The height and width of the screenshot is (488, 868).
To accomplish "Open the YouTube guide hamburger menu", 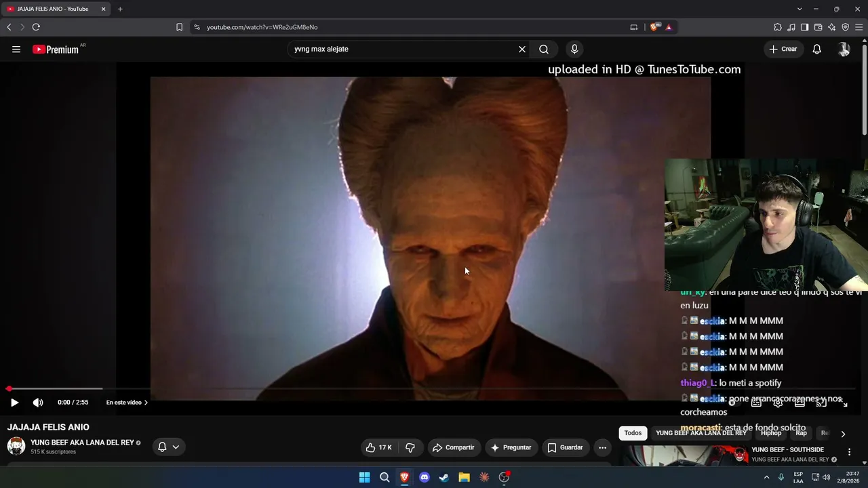I will pyautogui.click(x=16, y=49).
